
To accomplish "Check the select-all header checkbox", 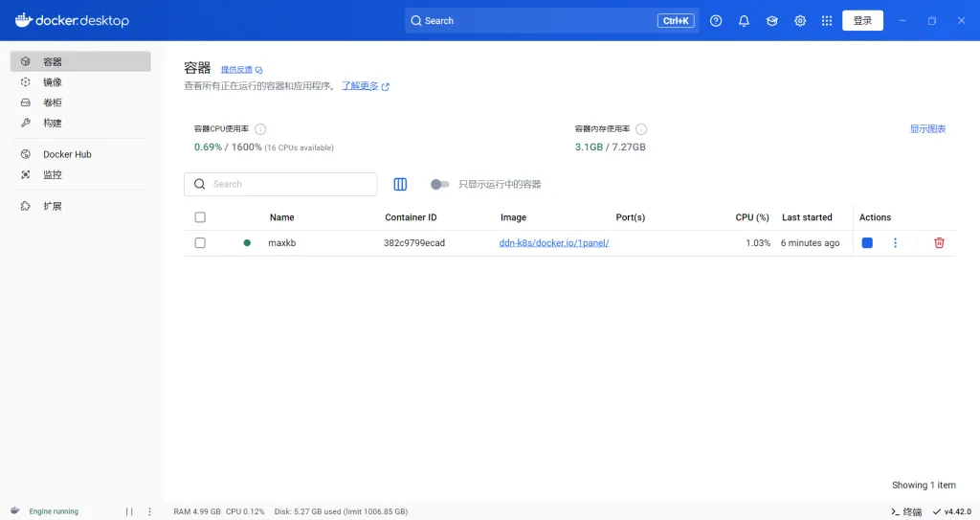I will (200, 217).
